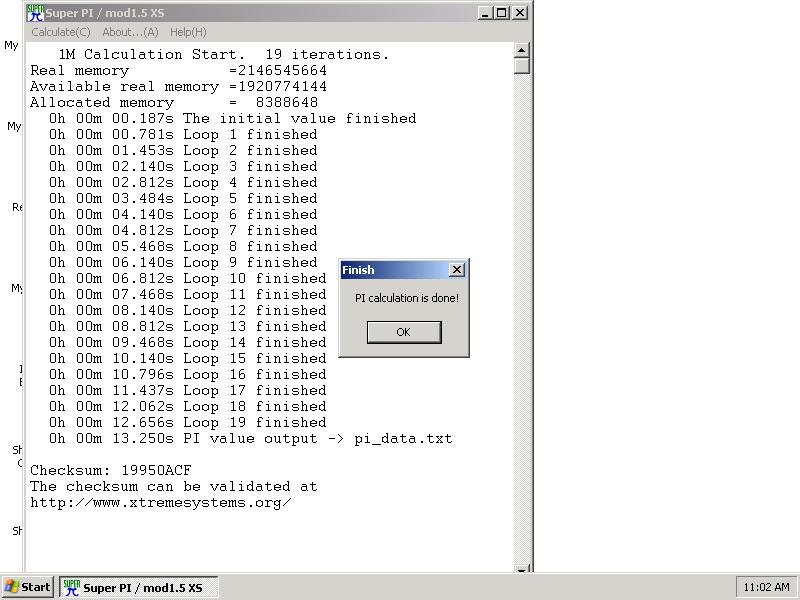Close the Super PI window
The image size is (800, 600).
tap(519, 13)
